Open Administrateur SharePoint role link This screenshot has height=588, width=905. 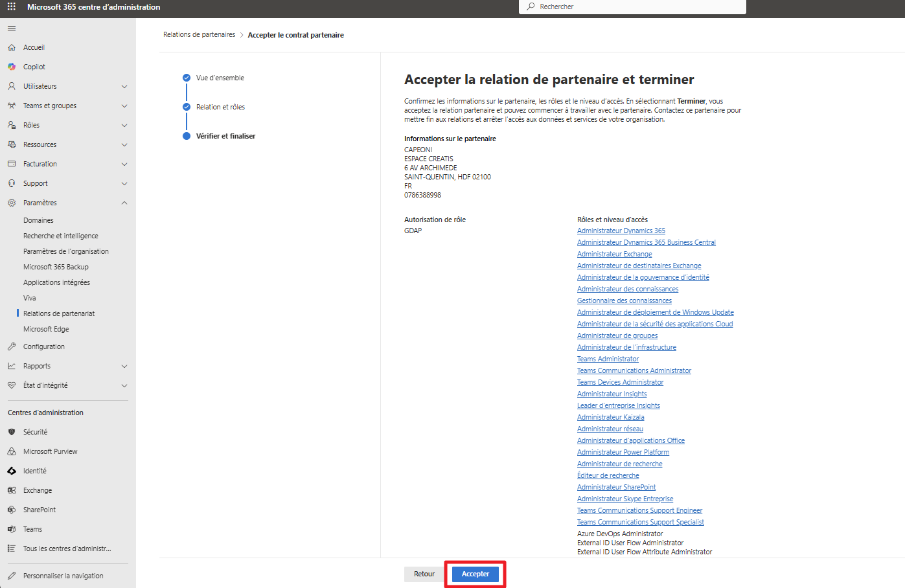coord(617,487)
